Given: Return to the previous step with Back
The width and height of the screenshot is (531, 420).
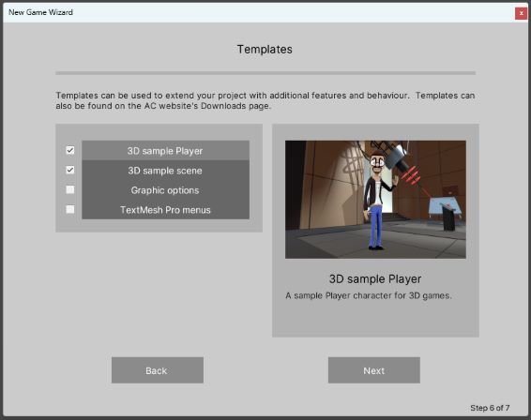Looking at the screenshot, I should pyautogui.click(x=158, y=370).
